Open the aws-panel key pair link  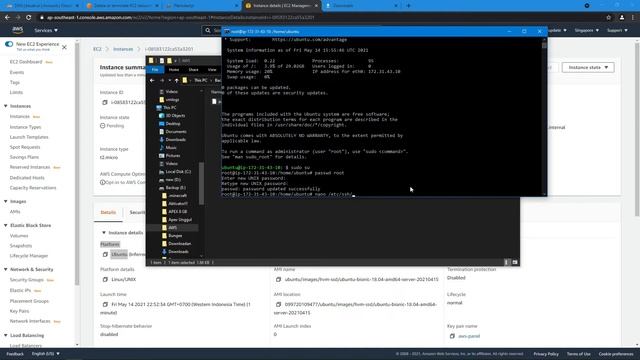(x=469, y=336)
